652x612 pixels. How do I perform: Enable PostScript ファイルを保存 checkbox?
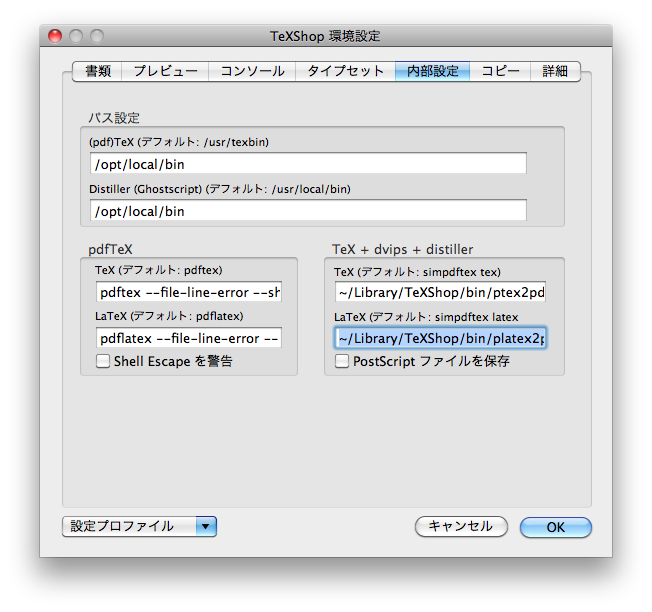[342, 361]
